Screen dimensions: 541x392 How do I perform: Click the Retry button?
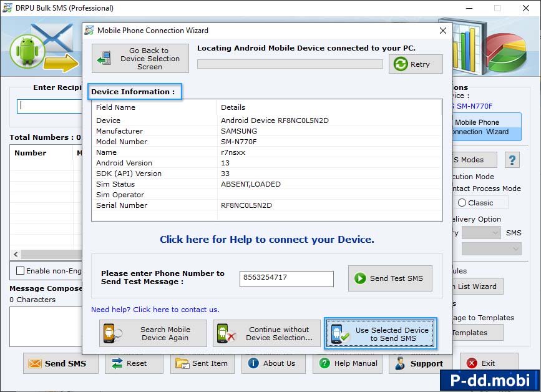pos(416,64)
